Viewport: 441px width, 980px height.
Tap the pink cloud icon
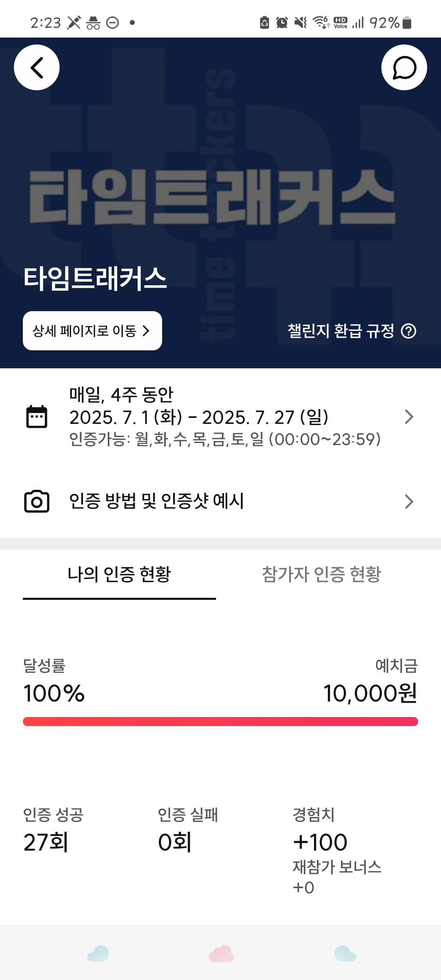click(x=221, y=954)
